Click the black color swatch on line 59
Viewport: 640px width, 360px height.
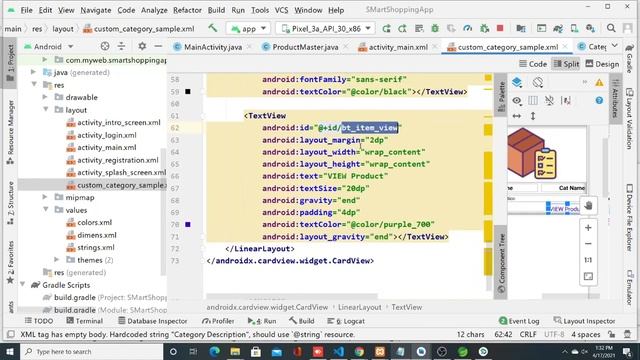(x=188, y=91)
